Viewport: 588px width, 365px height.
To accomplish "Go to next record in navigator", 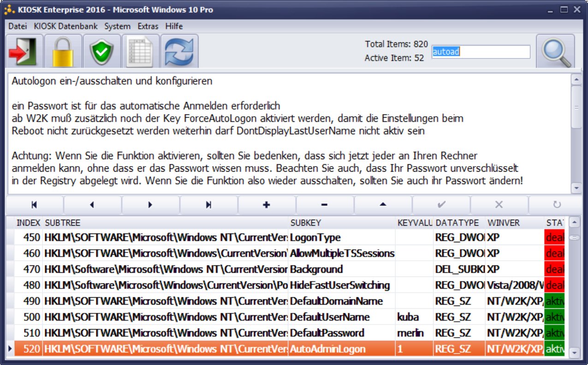I will (150, 205).
